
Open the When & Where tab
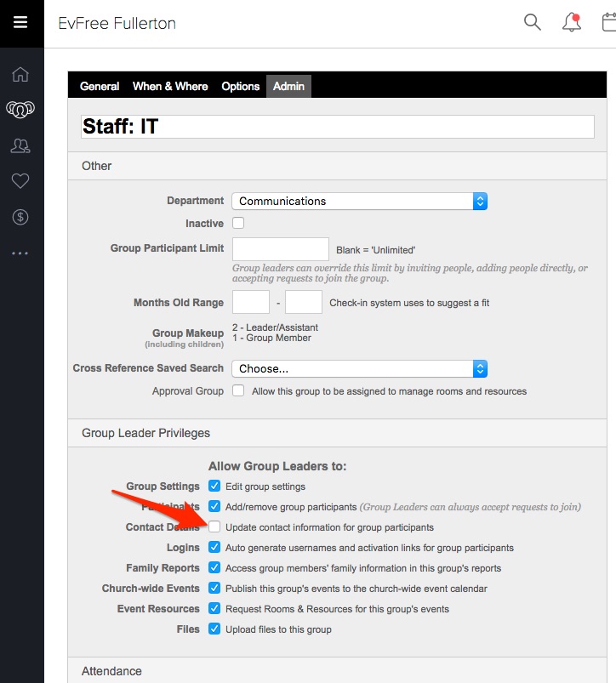pos(170,86)
